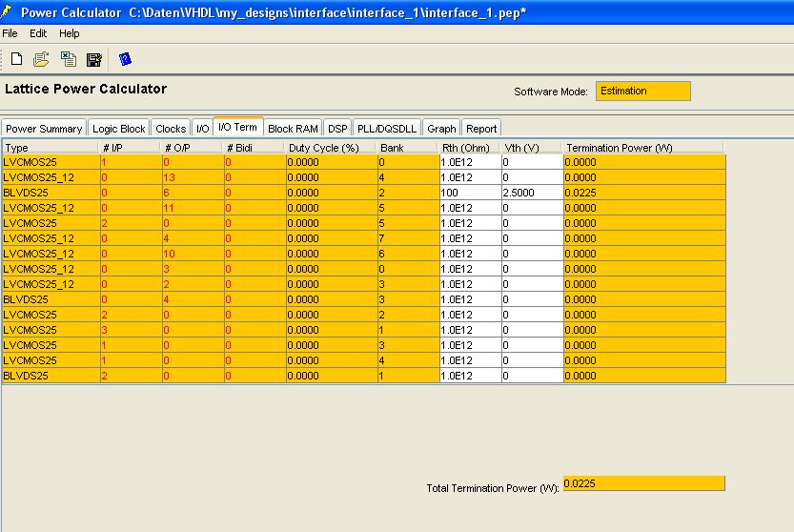Click the Duty Cycle (%) column header
The image size is (794, 532).
coord(330,148)
